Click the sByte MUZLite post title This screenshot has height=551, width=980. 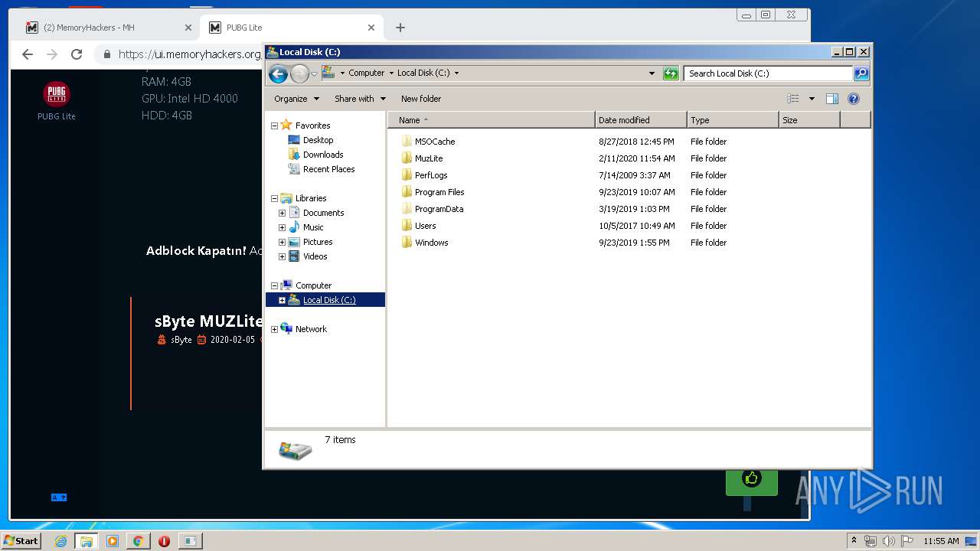[208, 321]
